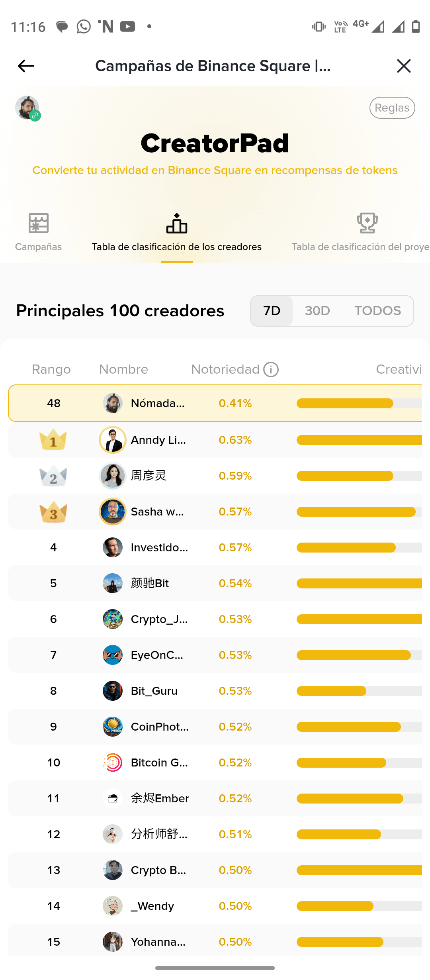
Task: Switch to the 7D time range
Action: [x=272, y=311]
